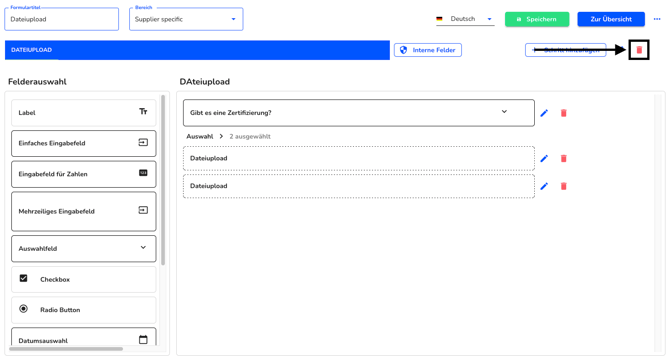
Task: Edit the Zertifizierung question with pencil icon
Action: (544, 113)
